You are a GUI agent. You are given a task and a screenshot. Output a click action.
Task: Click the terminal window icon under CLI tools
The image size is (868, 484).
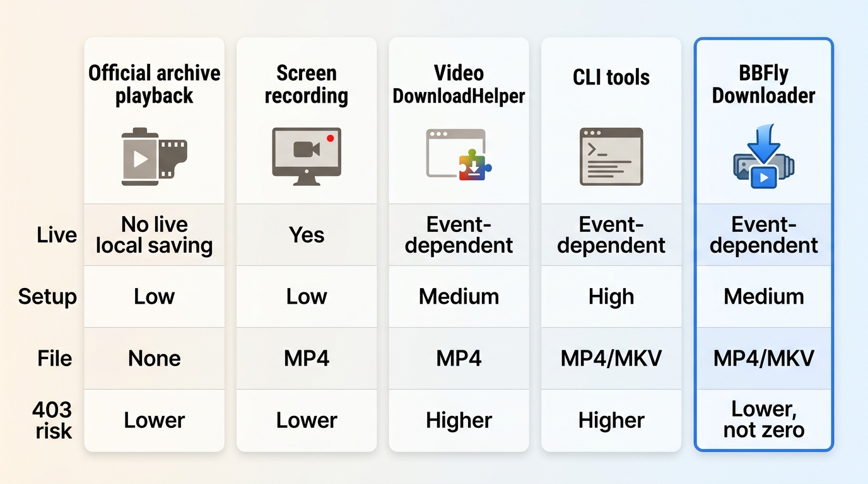pos(611,157)
